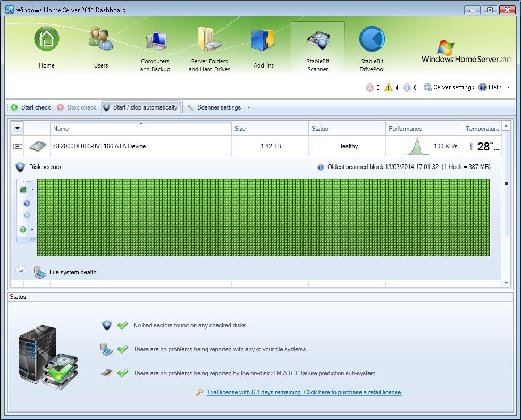The image size is (521, 420).
Task: Click the greyed-out stop scan icon
Action: (27, 215)
